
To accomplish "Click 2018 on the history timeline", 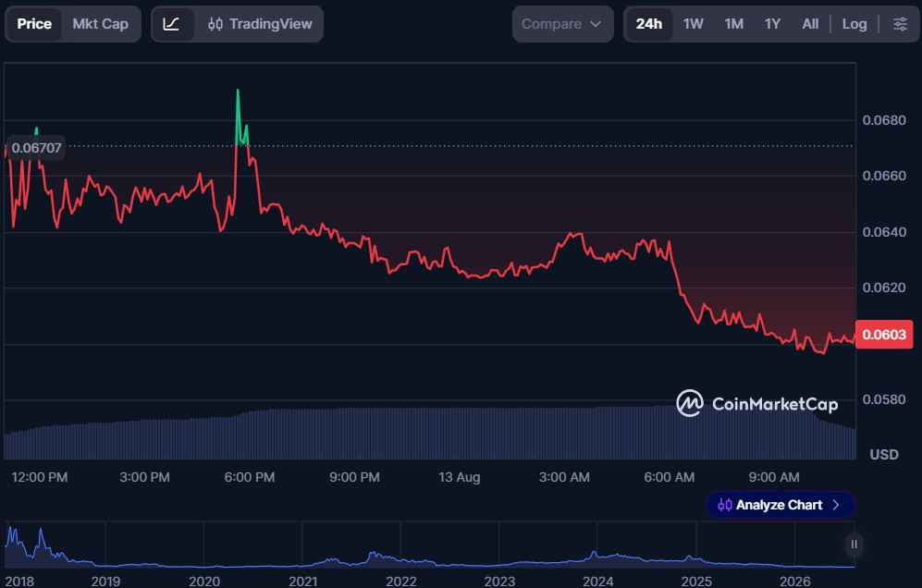I will pos(19,582).
